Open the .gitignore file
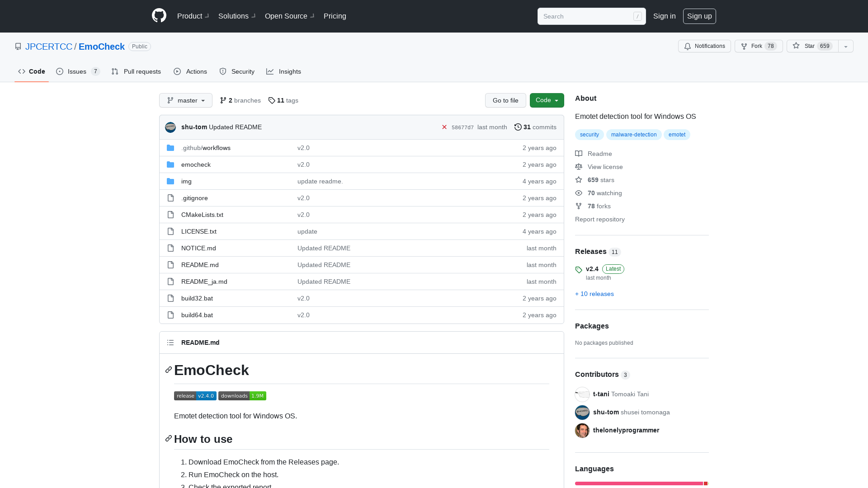The image size is (868, 488). click(x=194, y=198)
